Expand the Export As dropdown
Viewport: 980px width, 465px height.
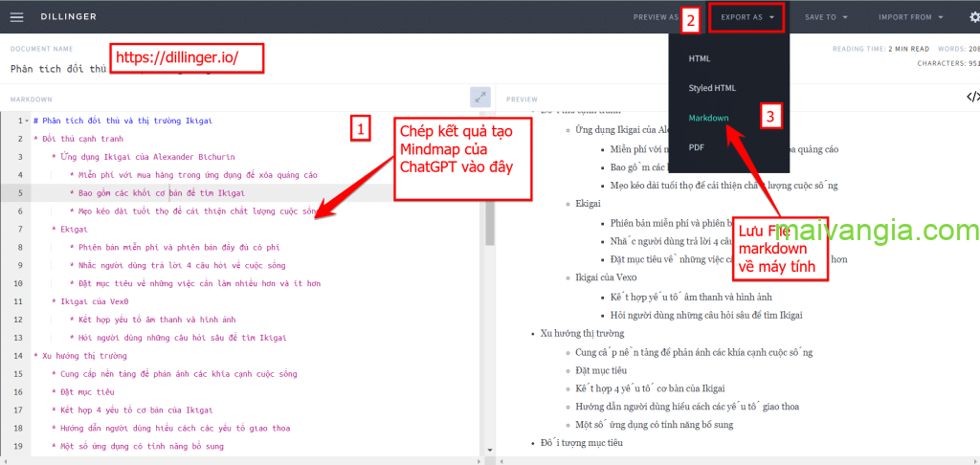click(747, 17)
